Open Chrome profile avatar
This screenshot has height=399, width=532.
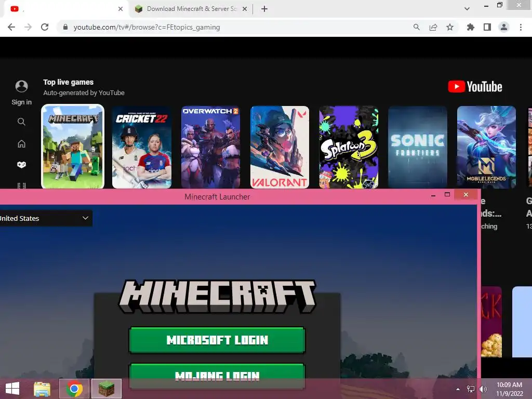pos(504,27)
